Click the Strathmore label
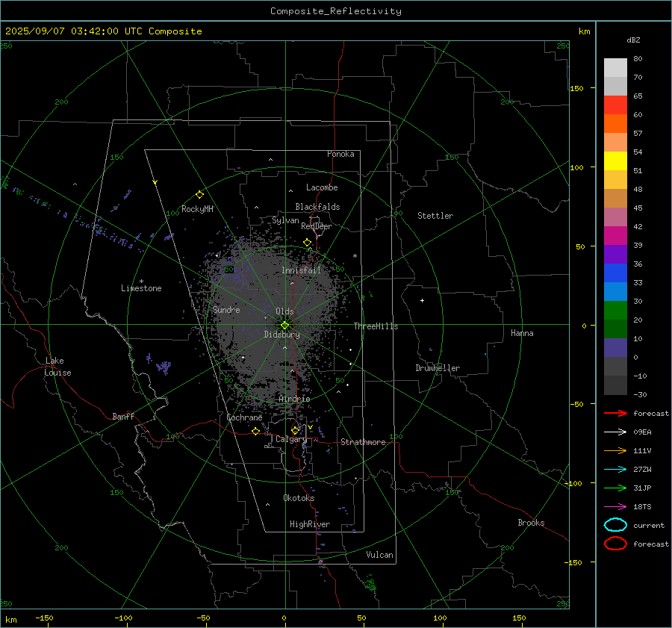Screen dimensions: 672x628 pyautogui.click(x=363, y=442)
